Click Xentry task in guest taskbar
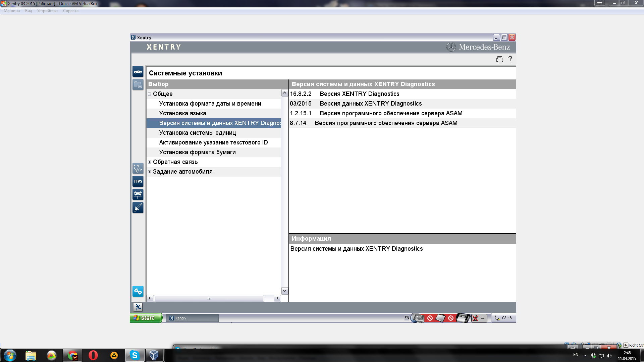This screenshot has height=362, width=644. tap(192, 318)
